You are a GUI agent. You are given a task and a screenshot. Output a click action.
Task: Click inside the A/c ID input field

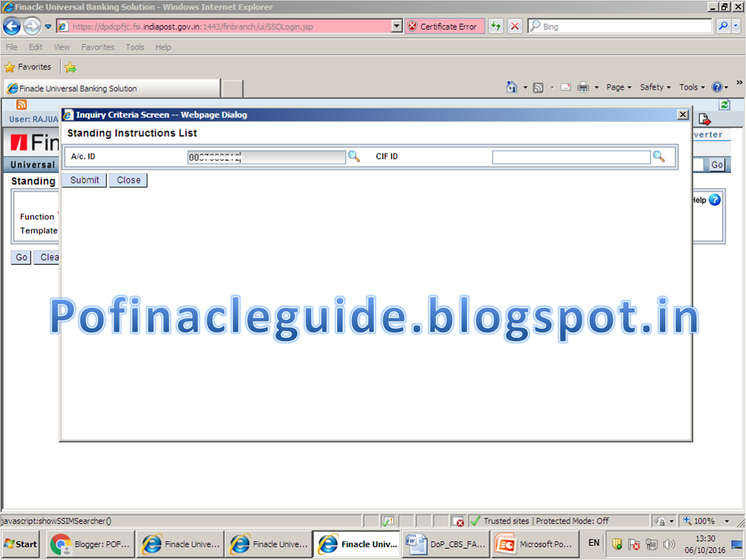click(266, 157)
